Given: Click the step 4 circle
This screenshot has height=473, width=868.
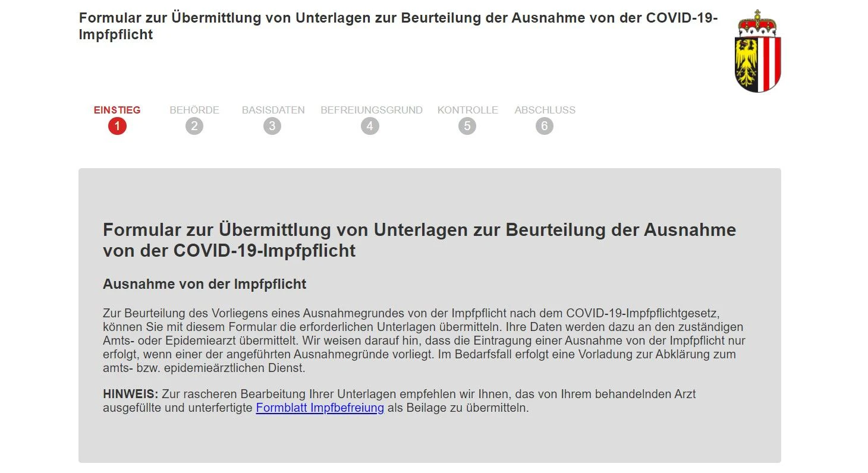Looking at the screenshot, I should [370, 126].
